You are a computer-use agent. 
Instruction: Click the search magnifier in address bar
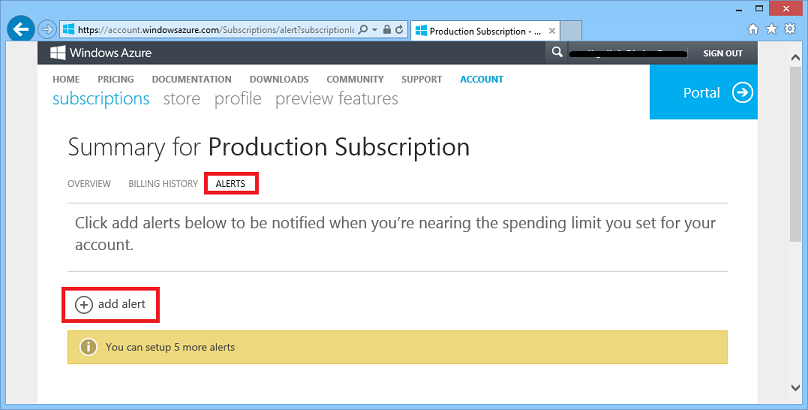click(363, 30)
